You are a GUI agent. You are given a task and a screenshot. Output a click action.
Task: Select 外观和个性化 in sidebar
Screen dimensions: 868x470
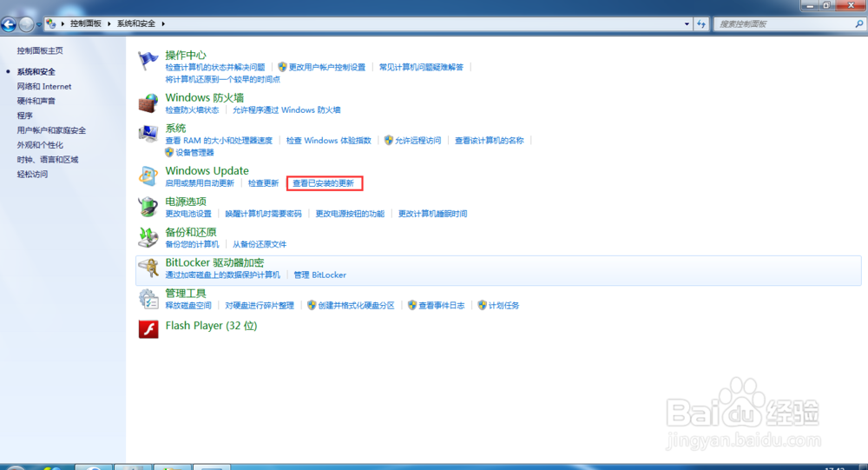tap(40, 145)
